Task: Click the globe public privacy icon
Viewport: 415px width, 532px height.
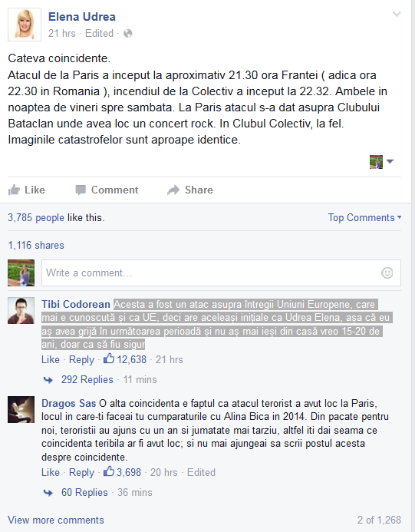Action: (x=128, y=33)
